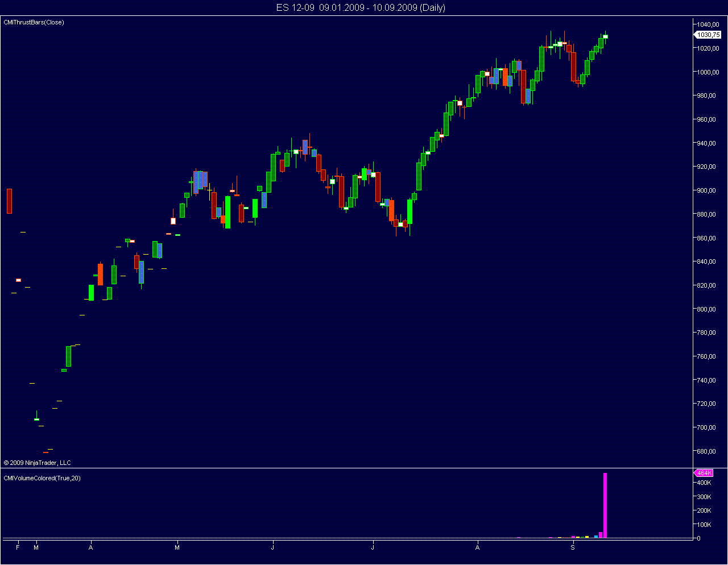This screenshot has width=728, height=565.
Task: Click the small cyan volume bar
Action: pos(596,536)
